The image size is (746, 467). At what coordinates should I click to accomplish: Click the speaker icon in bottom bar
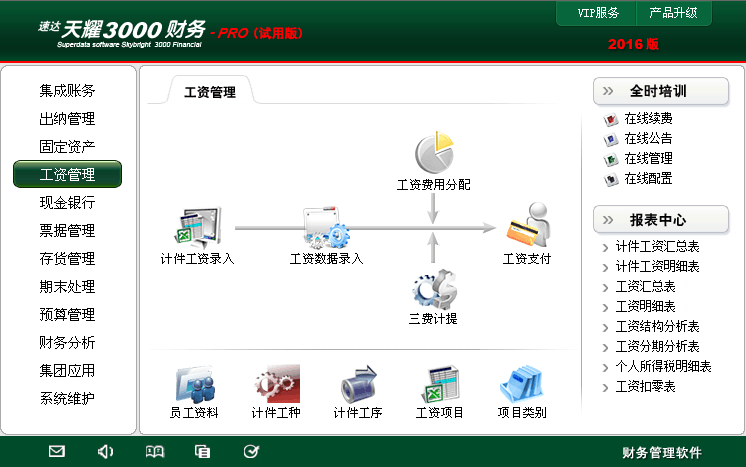105,451
